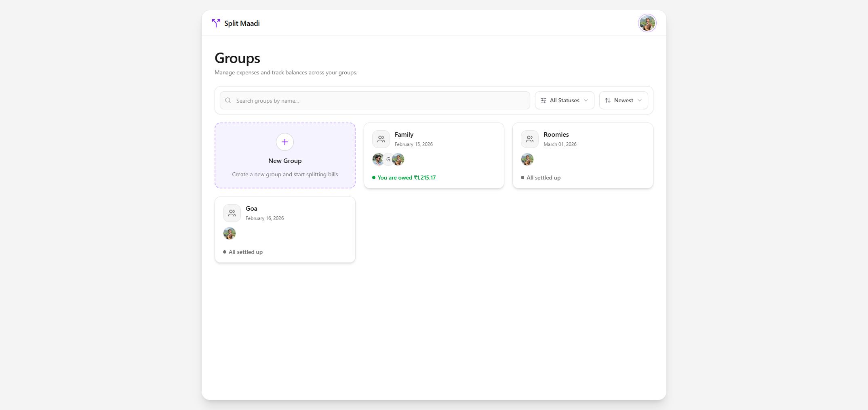Viewport: 868px width, 410px height.
Task: Click the G initial avatar in Family
Action: point(388,159)
